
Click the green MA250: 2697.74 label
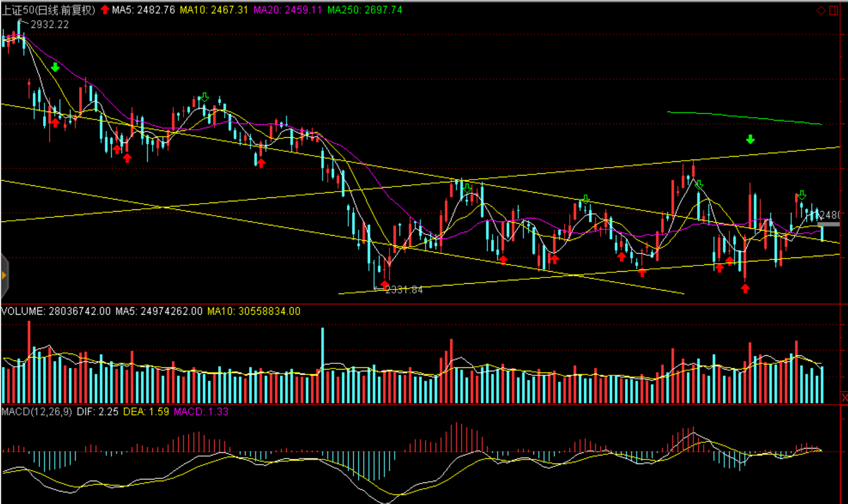coord(364,10)
